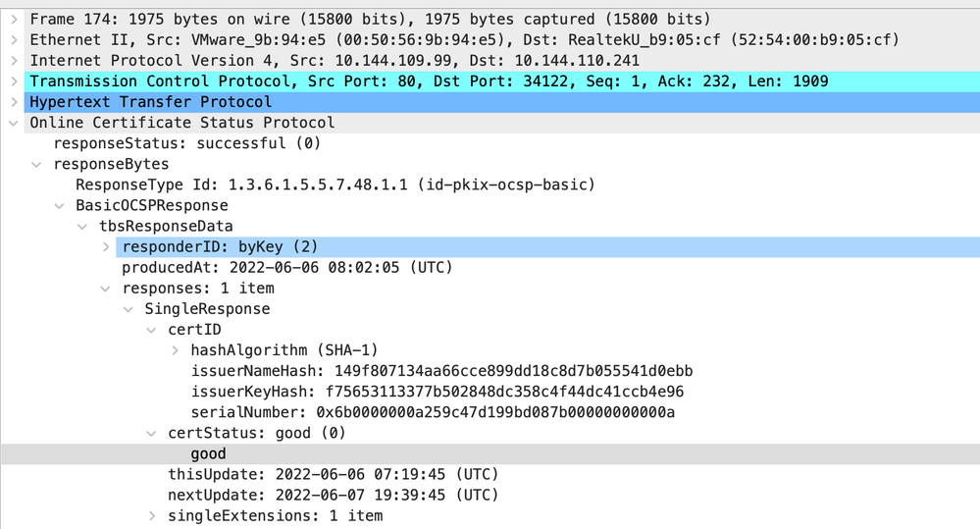The image size is (980, 529).
Task: Collapse the Online Certificate Status Protocol tree
Action: click(x=13, y=123)
